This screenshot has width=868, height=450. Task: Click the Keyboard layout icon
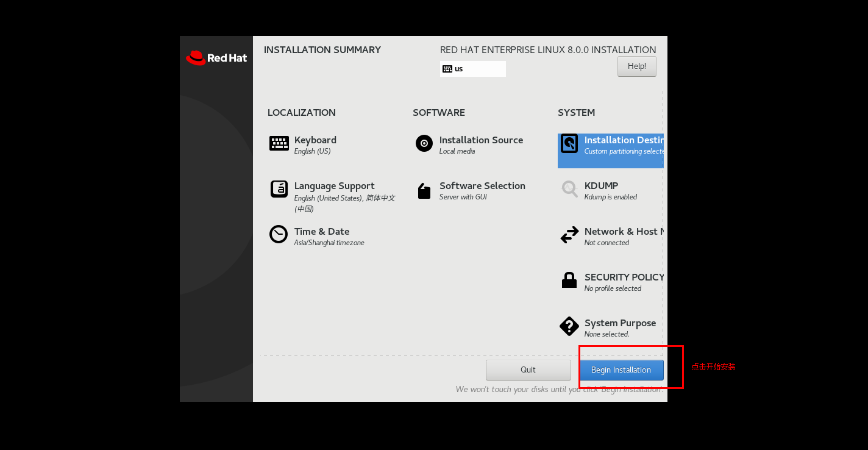[x=279, y=143]
